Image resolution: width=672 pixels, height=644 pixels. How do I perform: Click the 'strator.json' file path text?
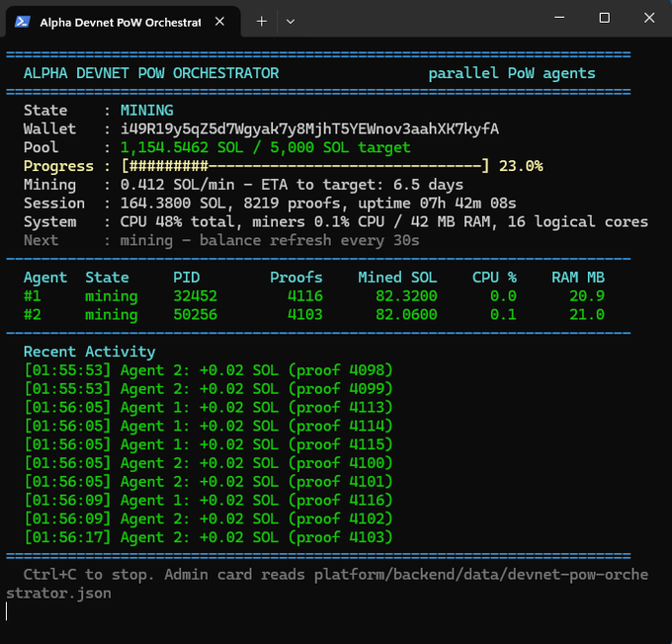pos(58,594)
